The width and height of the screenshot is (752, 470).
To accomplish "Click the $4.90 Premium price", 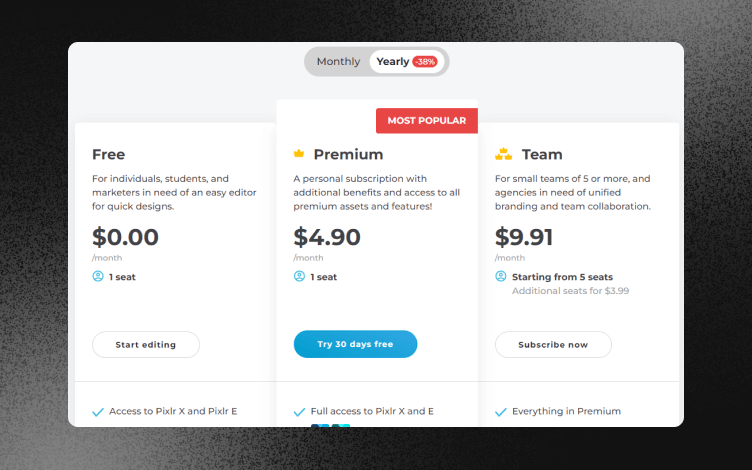I will (327, 237).
